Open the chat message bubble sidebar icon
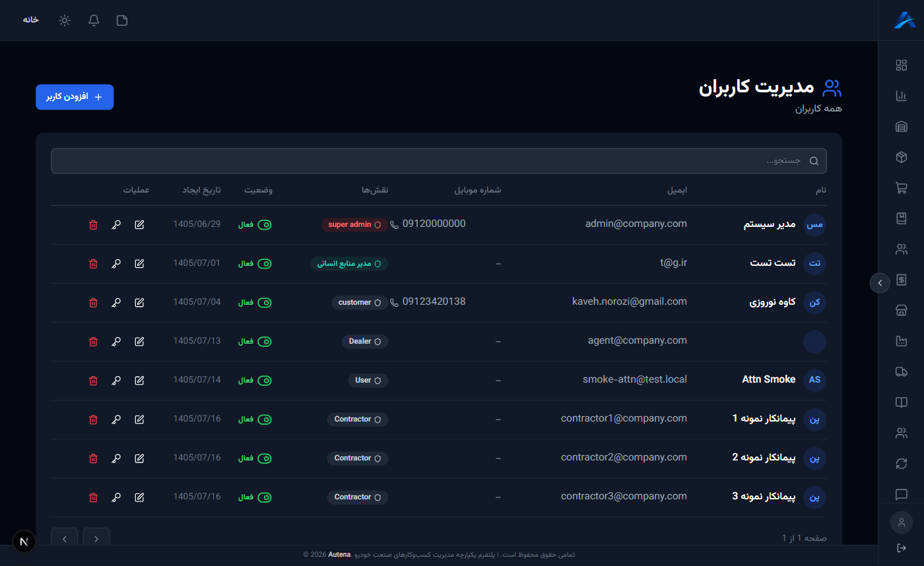This screenshot has width=924, height=566. point(901,494)
